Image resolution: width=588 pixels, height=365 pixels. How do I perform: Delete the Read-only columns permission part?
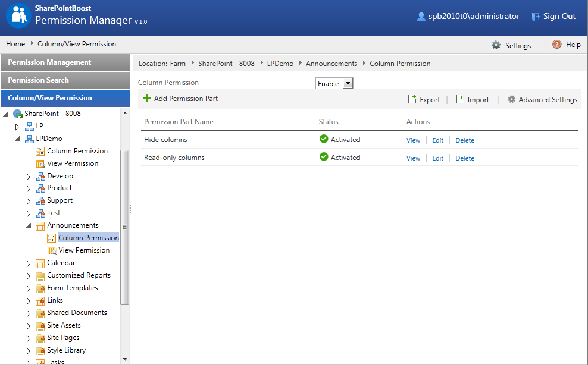click(465, 158)
